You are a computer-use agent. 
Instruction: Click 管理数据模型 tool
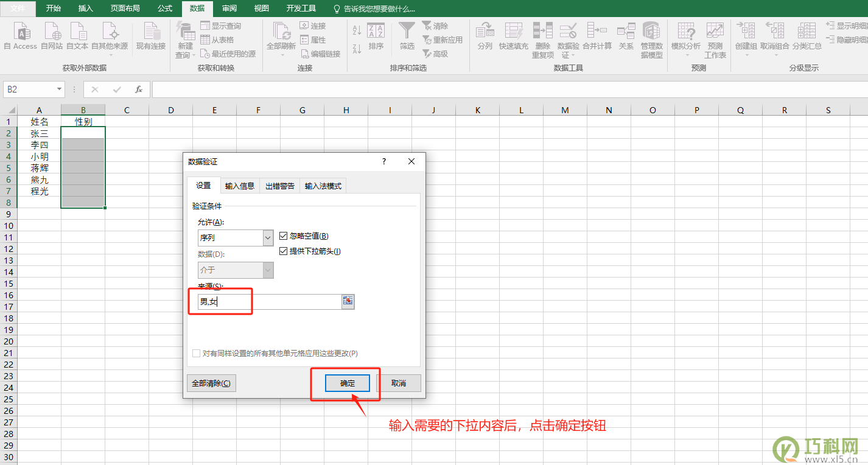[x=652, y=40]
